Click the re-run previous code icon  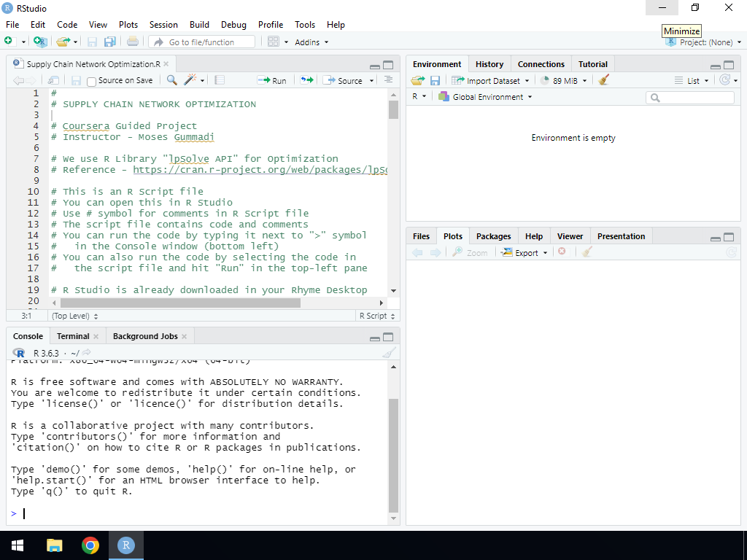306,80
